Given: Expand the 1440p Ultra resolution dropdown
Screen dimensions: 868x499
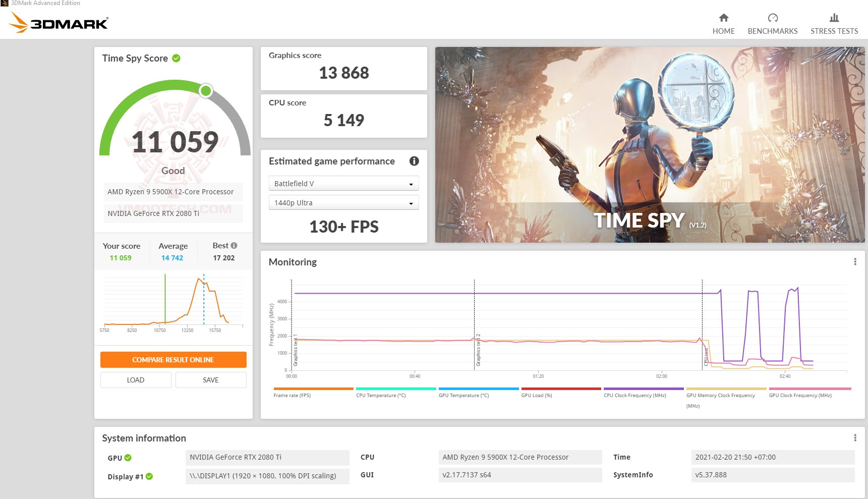Looking at the screenshot, I should coord(344,202).
